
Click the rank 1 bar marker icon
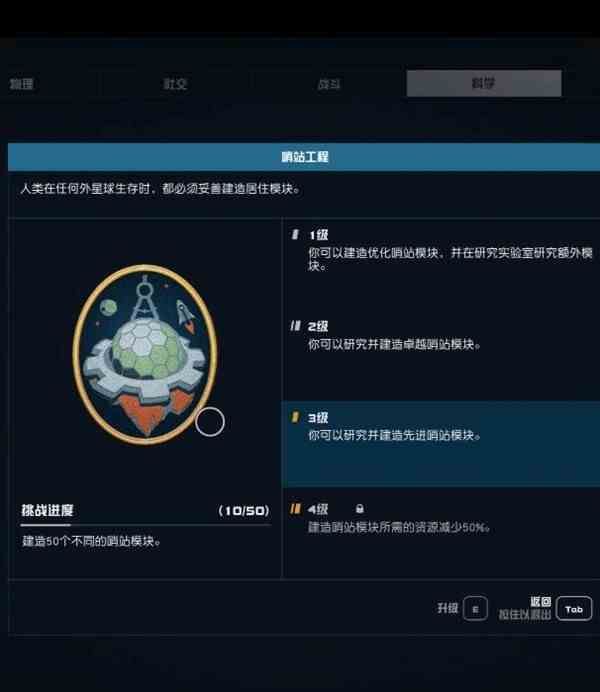[x=295, y=234]
